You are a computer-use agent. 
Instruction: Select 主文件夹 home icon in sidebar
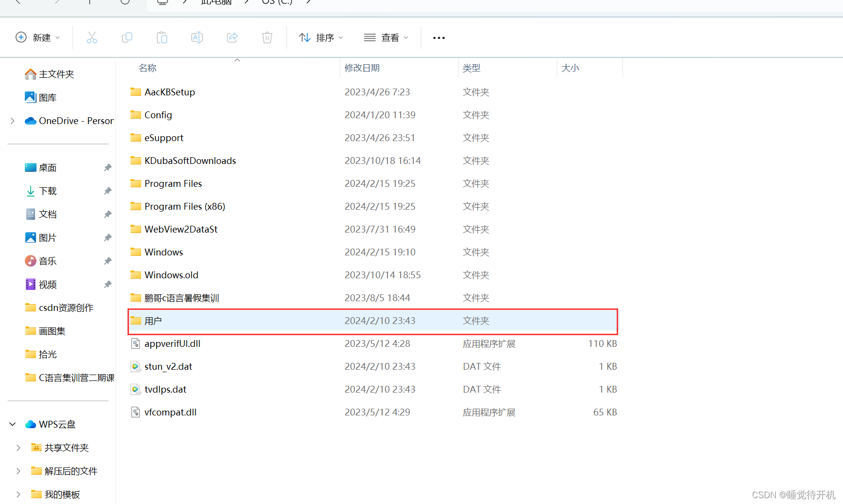click(x=31, y=74)
